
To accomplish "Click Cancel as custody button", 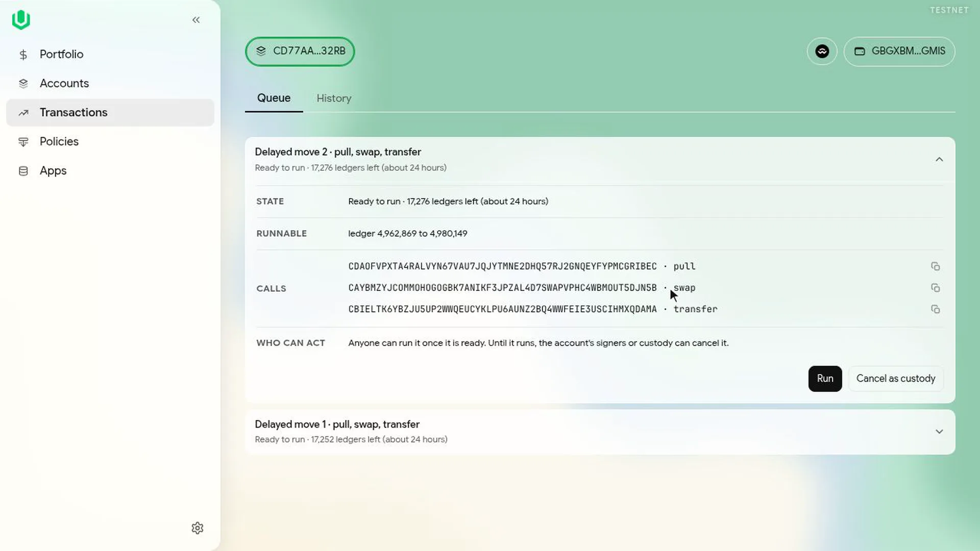I will coord(896,379).
